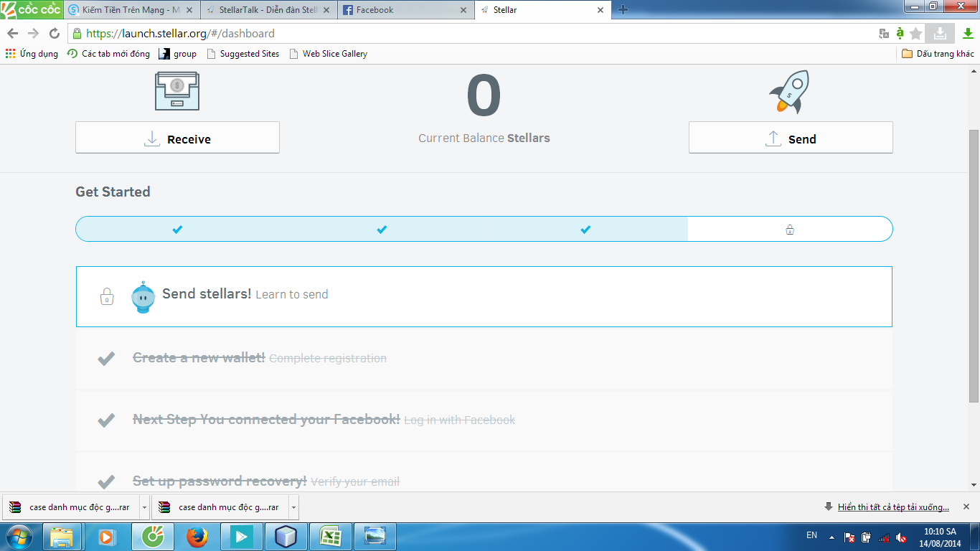Open the taskbar clock showing 10:10 SA
This screenshot has width=980, height=551.
(x=940, y=537)
